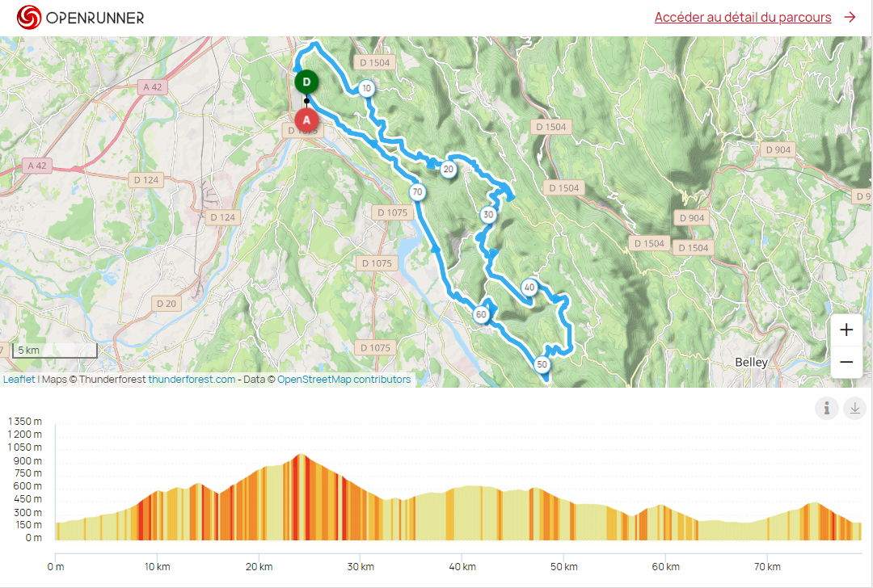Screen dimensions: 873x588
Task: Select the 30 km route marker
Action: click(488, 214)
